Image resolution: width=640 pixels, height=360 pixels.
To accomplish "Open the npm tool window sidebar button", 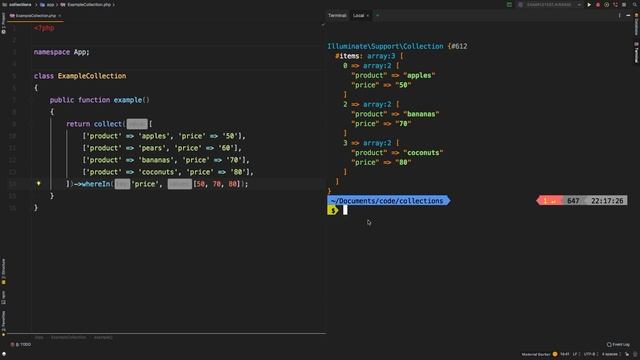I will pyautogui.click(x=3, y=298).
